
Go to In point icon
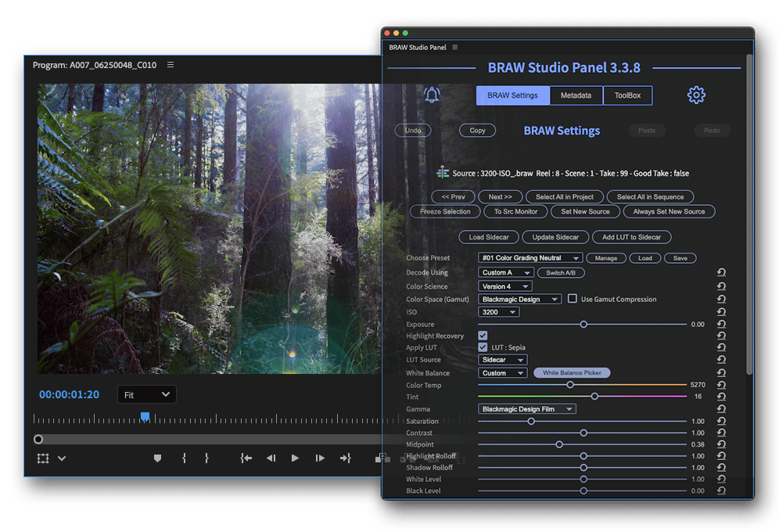coord(246,458)
